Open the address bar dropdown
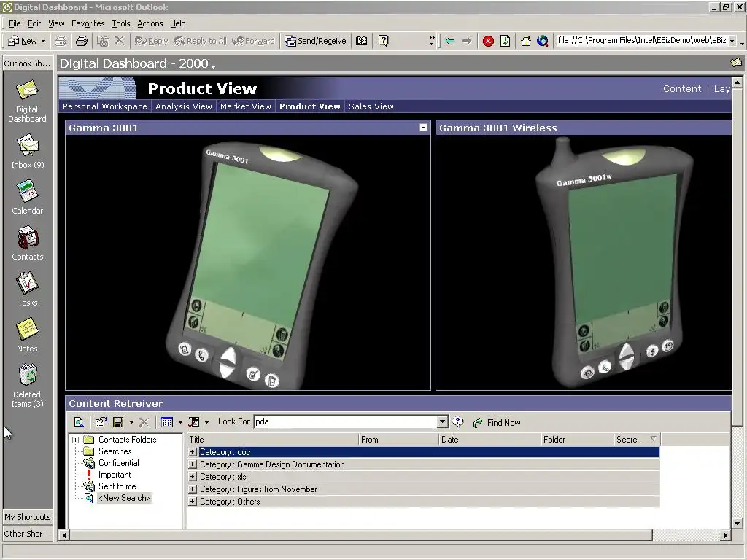Image resolution: width=747 pixels, height=560 pixels. click(x=732, y=41)
